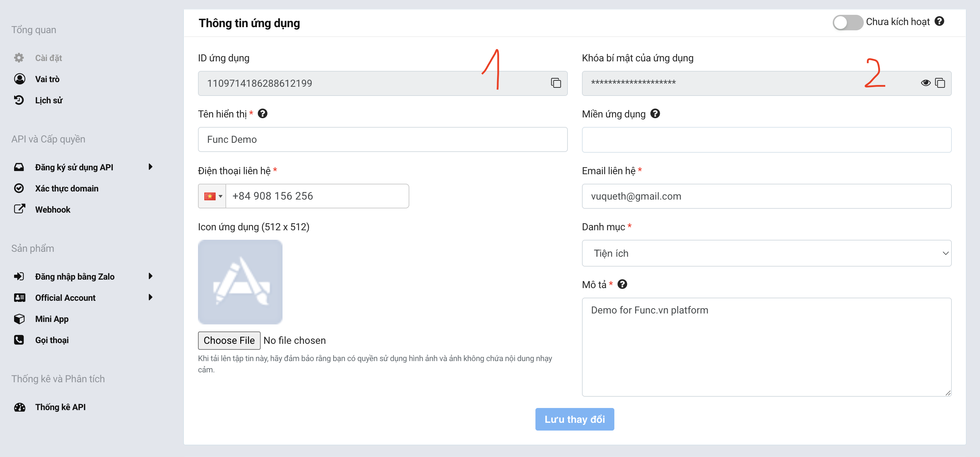Expand Đăng ký sử dụng API submenu
The image size is (980, 457).
tap(151, 167)
